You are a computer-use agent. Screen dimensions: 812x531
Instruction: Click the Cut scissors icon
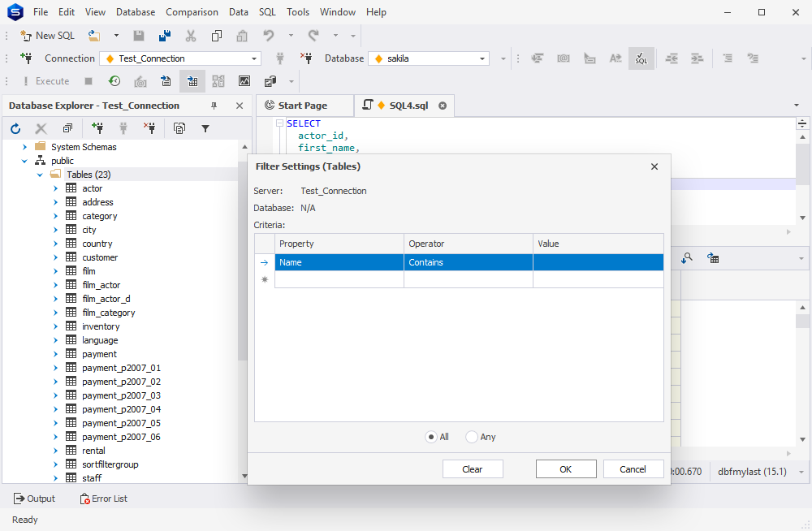191,36
